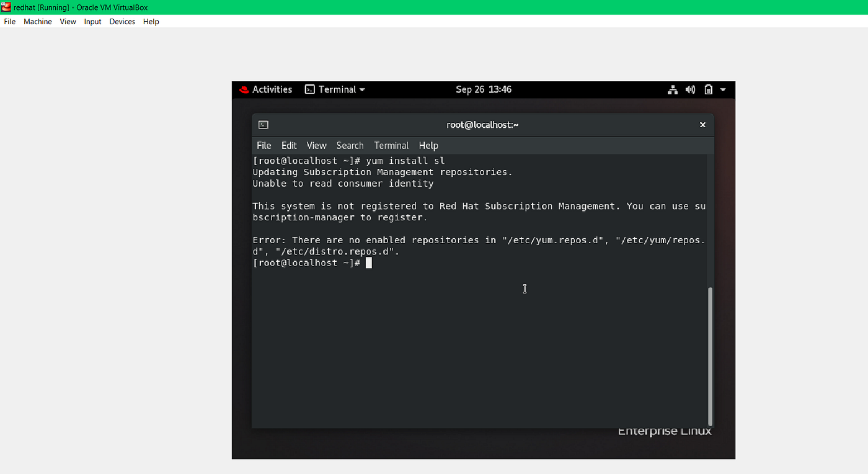
Task: Click the Activities button
Action: click(272, 89)
